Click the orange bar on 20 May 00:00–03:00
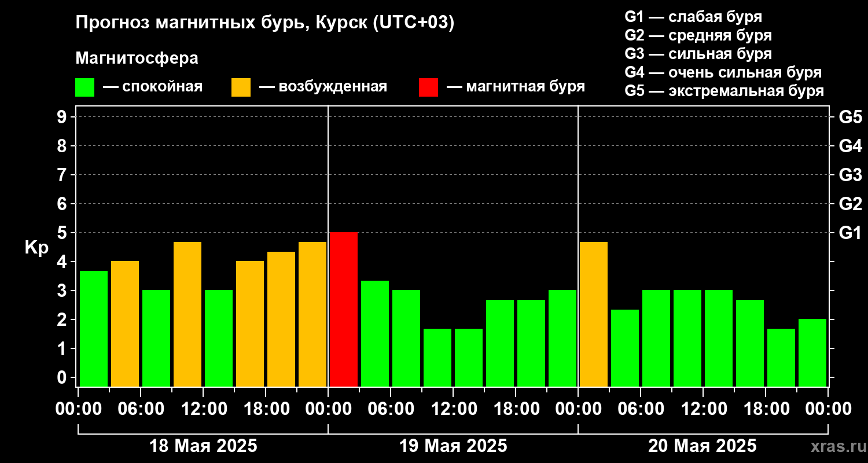Screen dimensions: 868x463 pyautogui.click(x=594, y=314)
